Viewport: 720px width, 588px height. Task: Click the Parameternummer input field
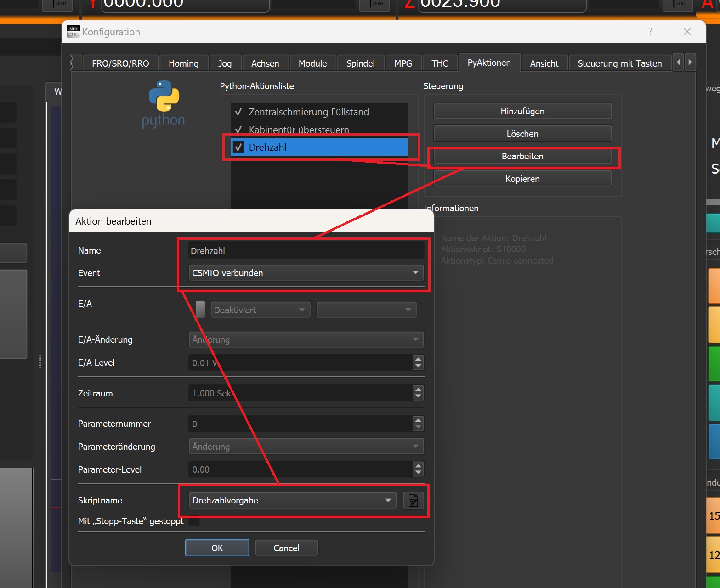301,424
